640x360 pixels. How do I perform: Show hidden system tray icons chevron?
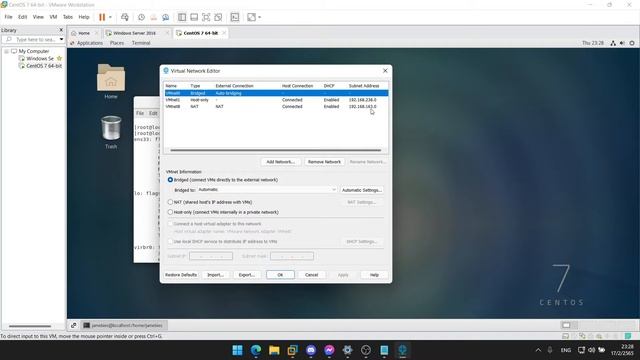[538, 350]
